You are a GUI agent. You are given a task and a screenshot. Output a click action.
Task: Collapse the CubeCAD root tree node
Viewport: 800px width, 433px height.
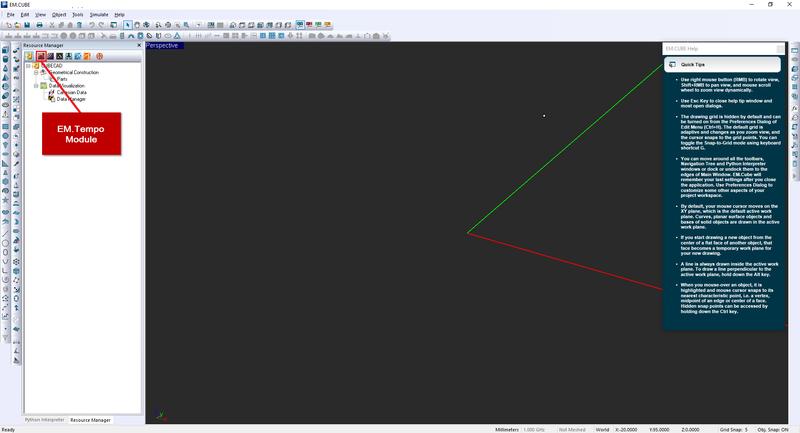29,66
